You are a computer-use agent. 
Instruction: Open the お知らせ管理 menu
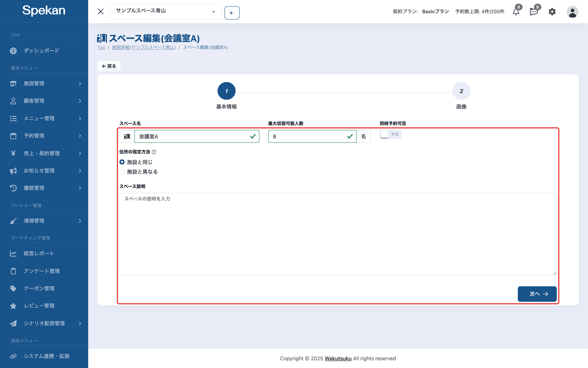[x=44, y=171]
